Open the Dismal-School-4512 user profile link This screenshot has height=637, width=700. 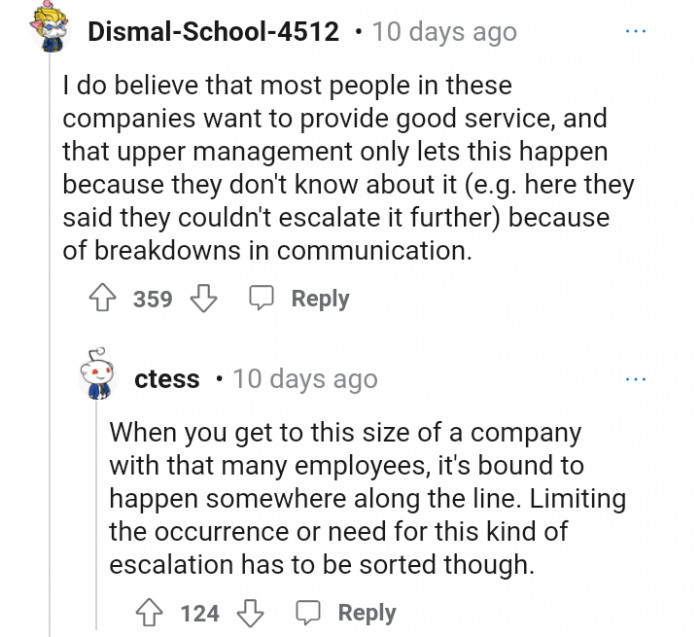click(x=213, y=32)
